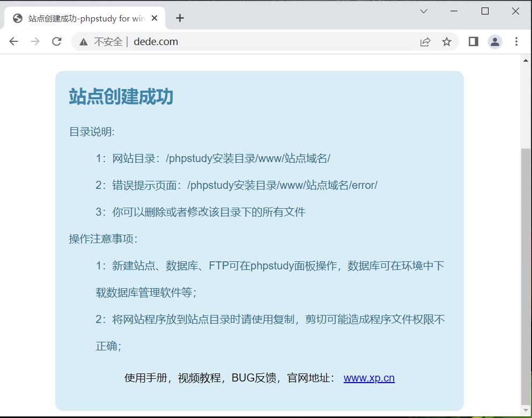Screen dimensions: 532x418
Task: Click the forward navigation arrow
Action: pos(35,41)
